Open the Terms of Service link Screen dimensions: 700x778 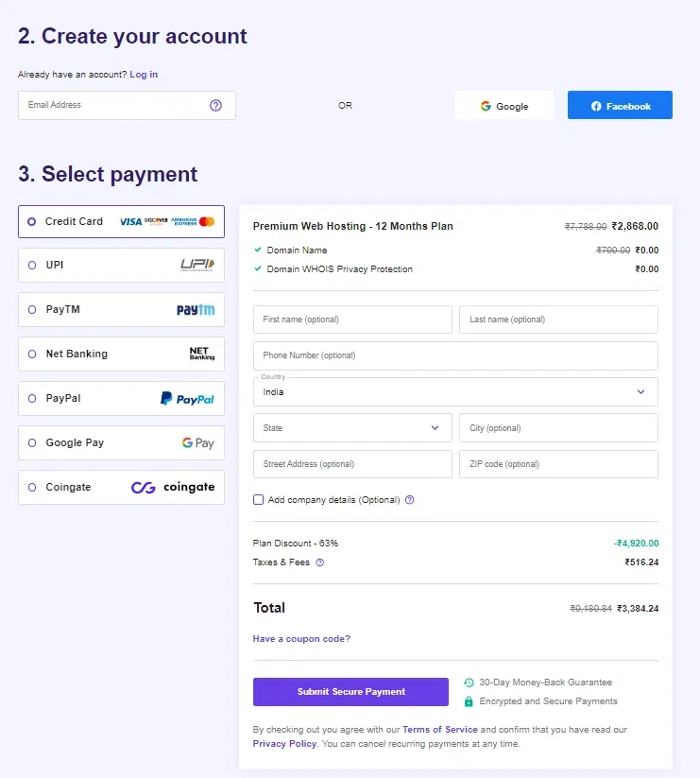(x=440, y=730)
